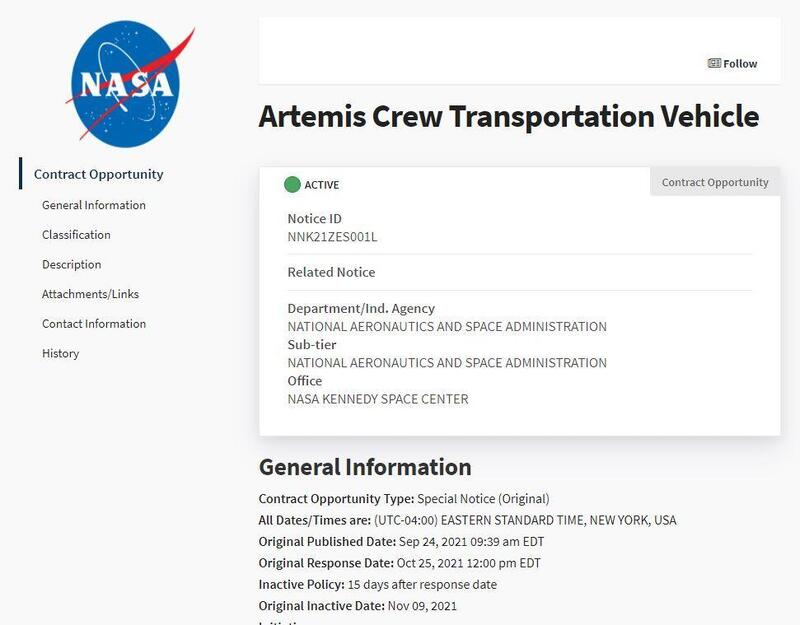Go to Description section in sidebar
800x625 pixels.
tap(71, 265)
